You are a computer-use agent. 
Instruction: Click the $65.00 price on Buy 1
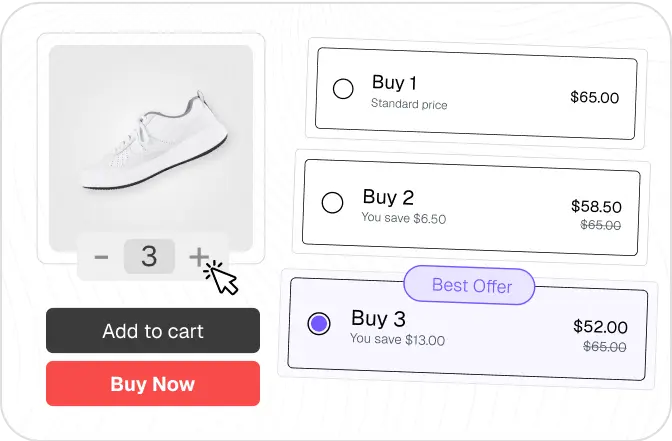[x=594, y=98]
